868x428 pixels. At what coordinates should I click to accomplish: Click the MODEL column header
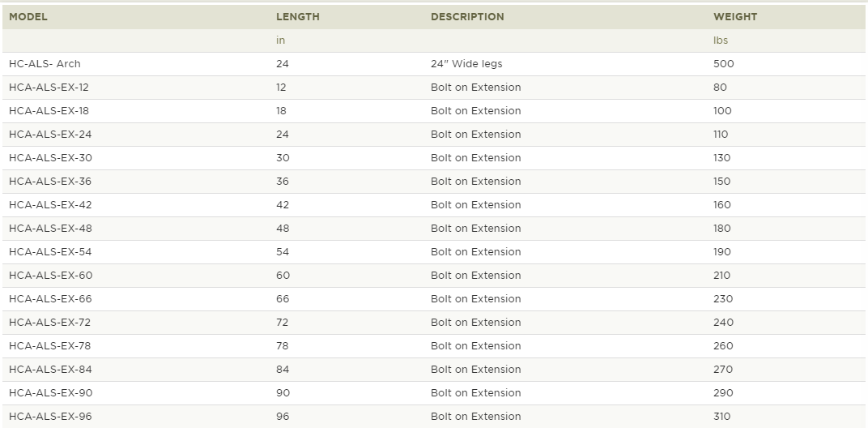coord(28,17)
